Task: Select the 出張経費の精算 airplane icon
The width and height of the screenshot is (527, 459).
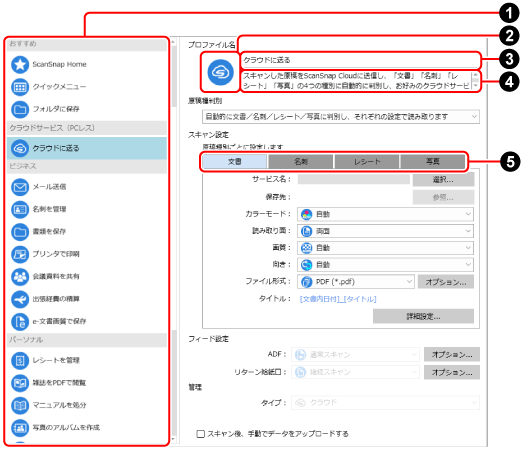Action: (x=20, y=299)
